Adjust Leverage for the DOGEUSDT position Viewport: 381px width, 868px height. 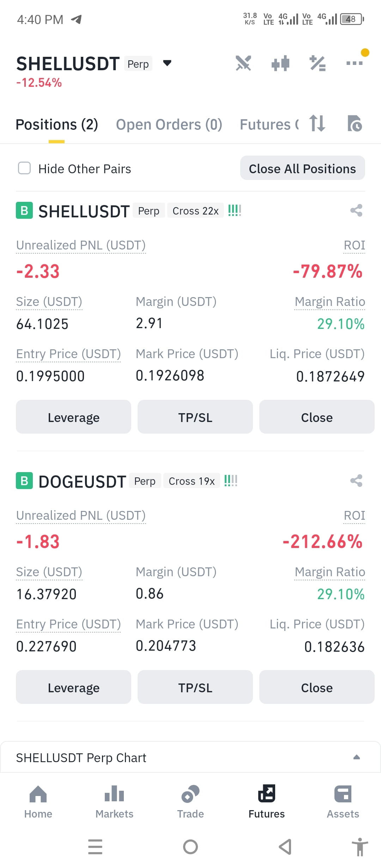point(73,687)
